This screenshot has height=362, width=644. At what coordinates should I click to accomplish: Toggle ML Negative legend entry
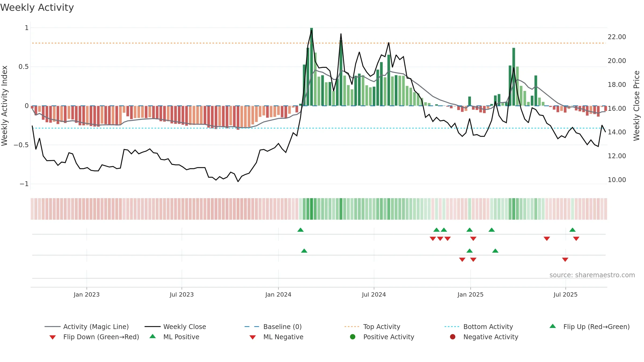click(x=276, y=337)
